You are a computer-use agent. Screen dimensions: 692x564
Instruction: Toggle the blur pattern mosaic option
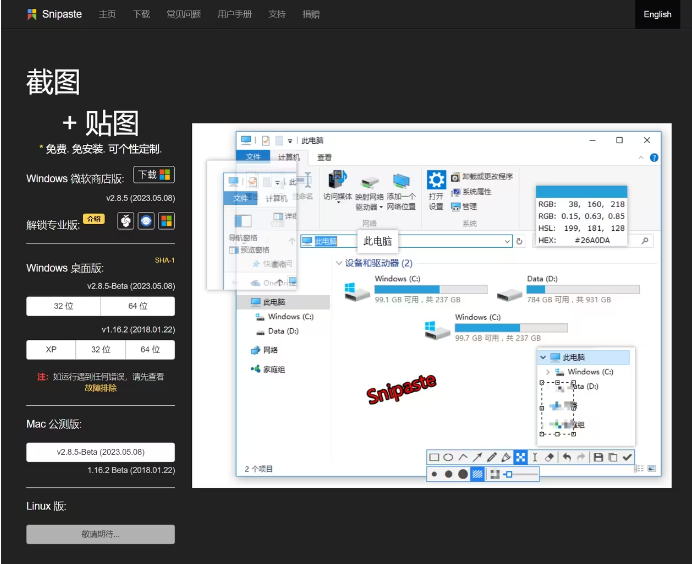point(478,474)
